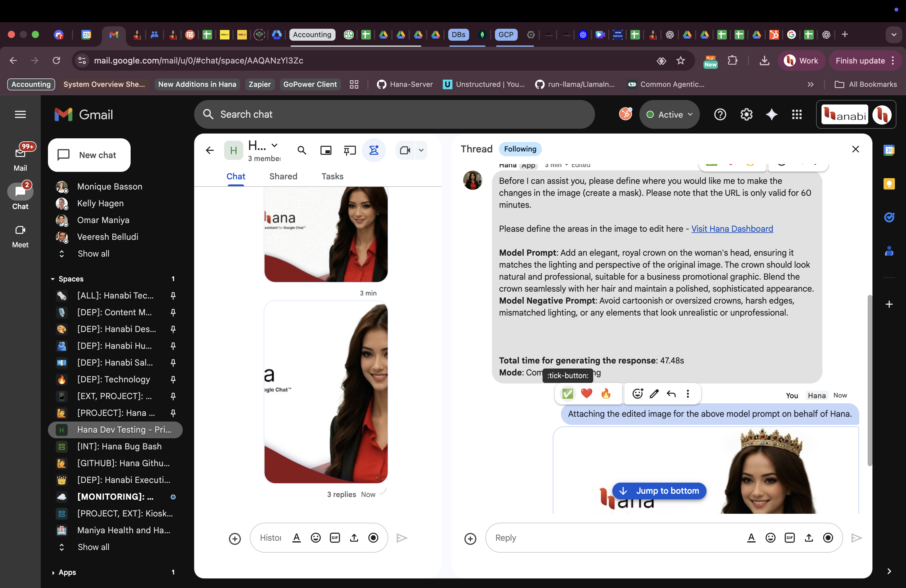Insert a GIF in the thread reply box
This screenshot has height=588, width=906.
tap(790, 538)
